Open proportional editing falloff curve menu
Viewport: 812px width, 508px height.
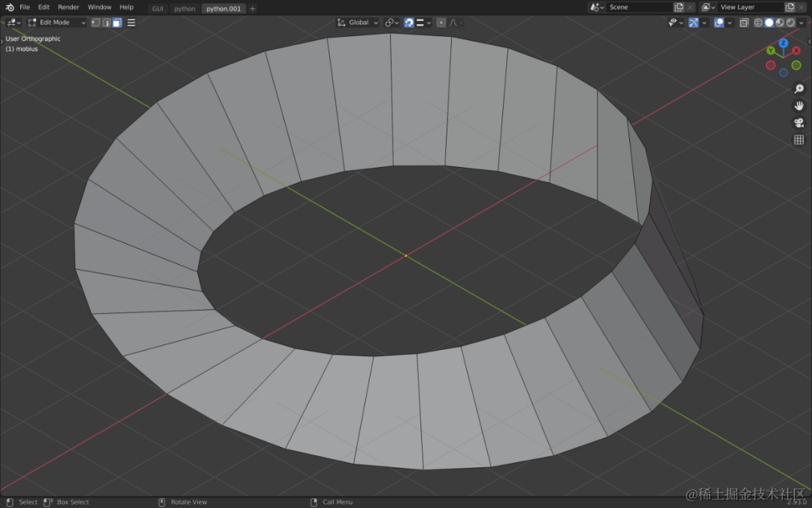[x=456, y=23]
